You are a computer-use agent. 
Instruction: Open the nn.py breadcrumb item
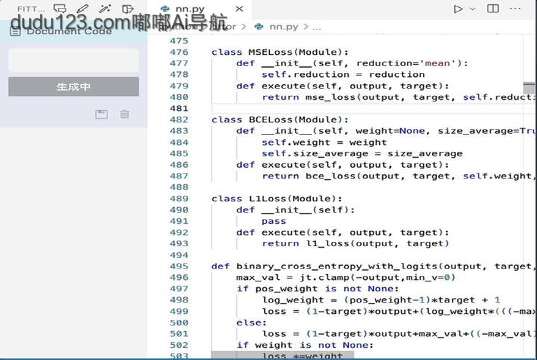pyautogui.click(x=277, y=27)
